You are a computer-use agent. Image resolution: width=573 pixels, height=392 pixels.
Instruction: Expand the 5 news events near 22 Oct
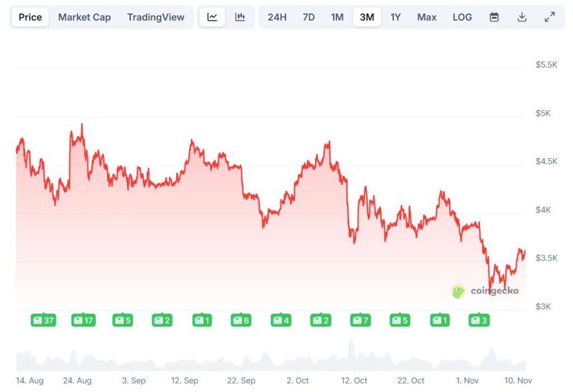pyautogui.click(x=400, y=320)
